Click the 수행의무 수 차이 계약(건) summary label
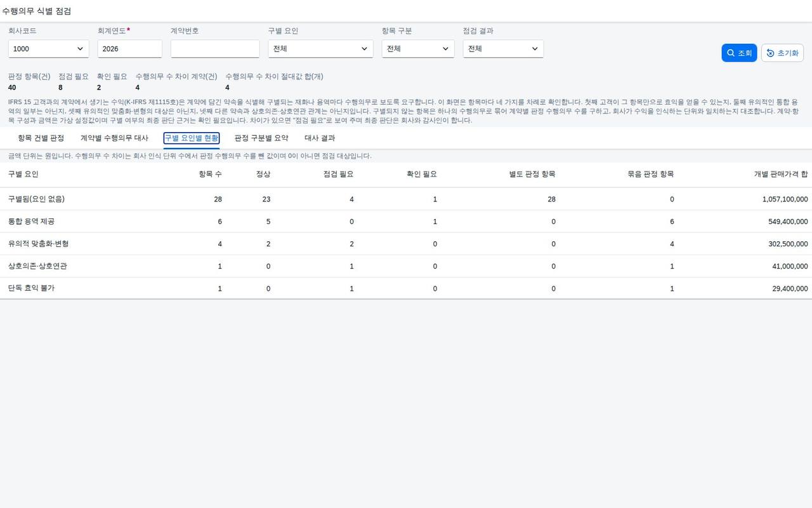The width and height of the screenshot is (812, 508). pos(176,76)
